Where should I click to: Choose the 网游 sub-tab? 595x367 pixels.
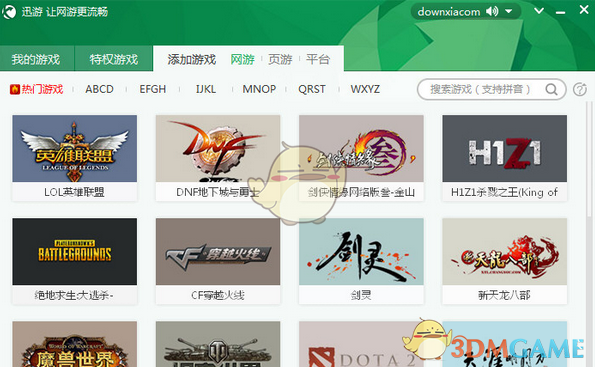point(242,59)
